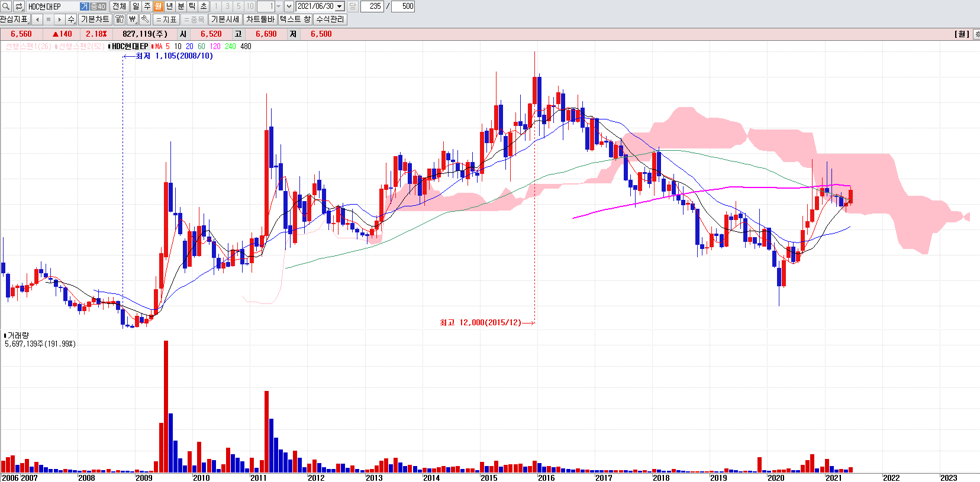Screen dimensions: 980x482
Task: Open the 기본시세 quote menu
Action: [x=225, y=20]
